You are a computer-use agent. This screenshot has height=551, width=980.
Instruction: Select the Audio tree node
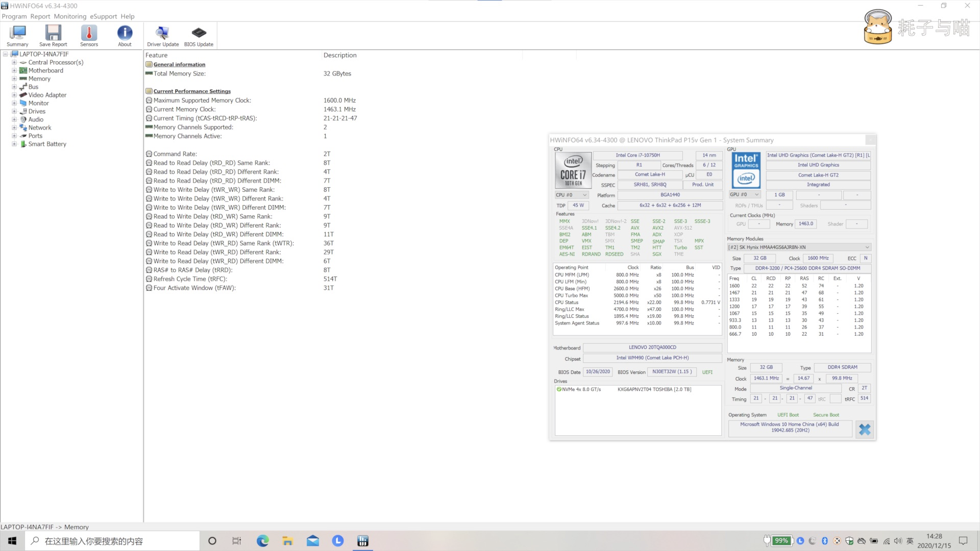[x=36, y=119]
